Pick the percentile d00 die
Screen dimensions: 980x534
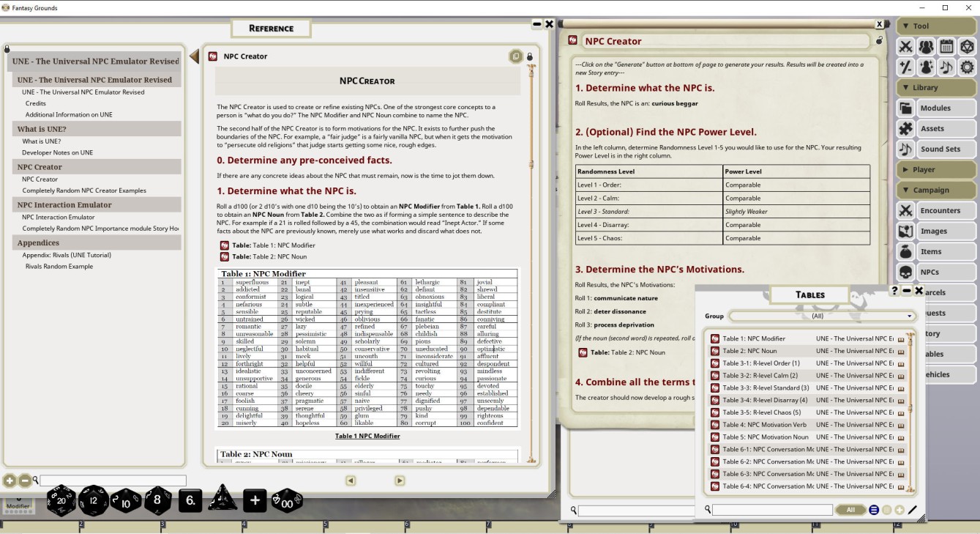click(x=287, y=501)
